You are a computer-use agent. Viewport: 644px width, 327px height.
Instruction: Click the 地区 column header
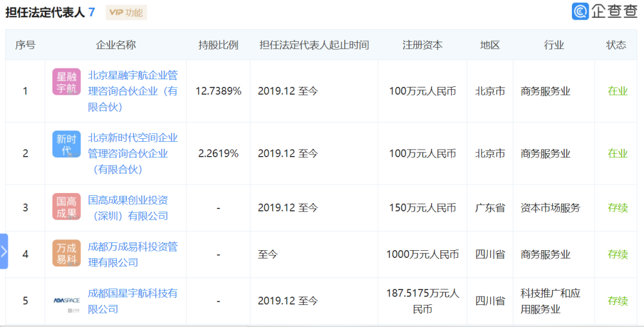(x=490, y=45)
